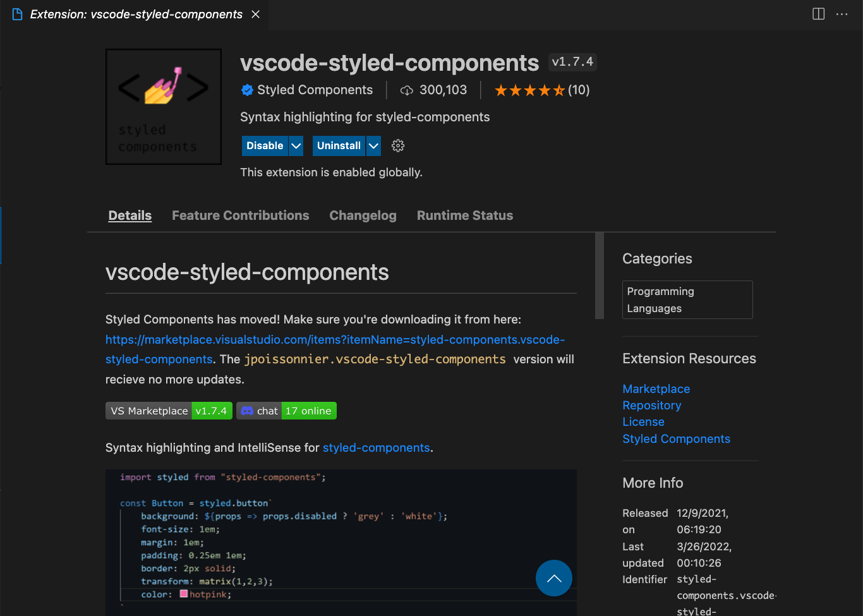Click the VS Marketplace v1.7.4 badge
This screenshot has height=616, width=863.
169,411
